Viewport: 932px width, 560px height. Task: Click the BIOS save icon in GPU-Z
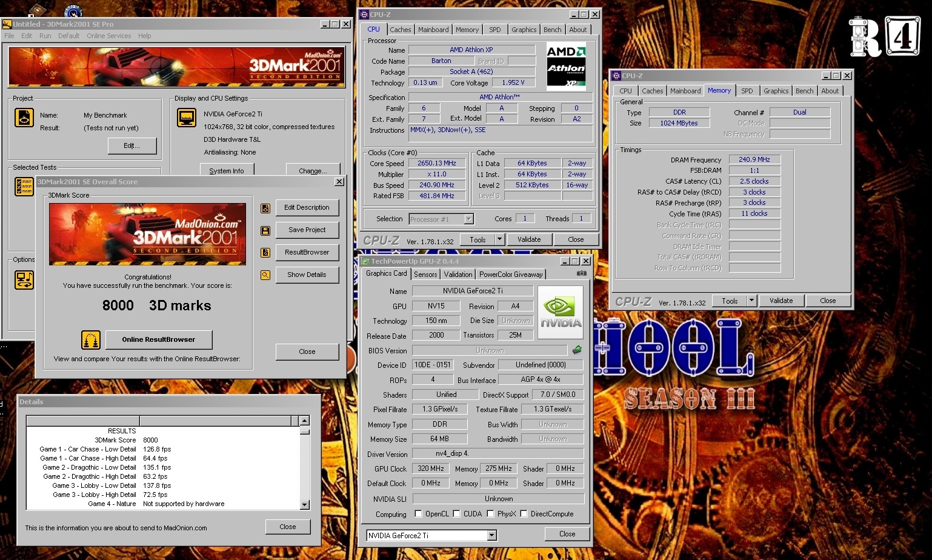point(577,350)
